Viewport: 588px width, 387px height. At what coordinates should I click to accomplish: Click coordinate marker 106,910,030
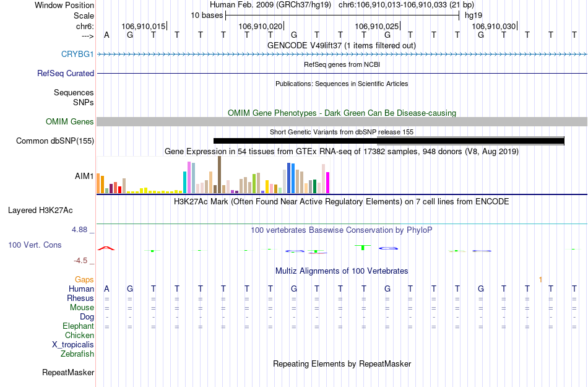(x=495, y=26)
